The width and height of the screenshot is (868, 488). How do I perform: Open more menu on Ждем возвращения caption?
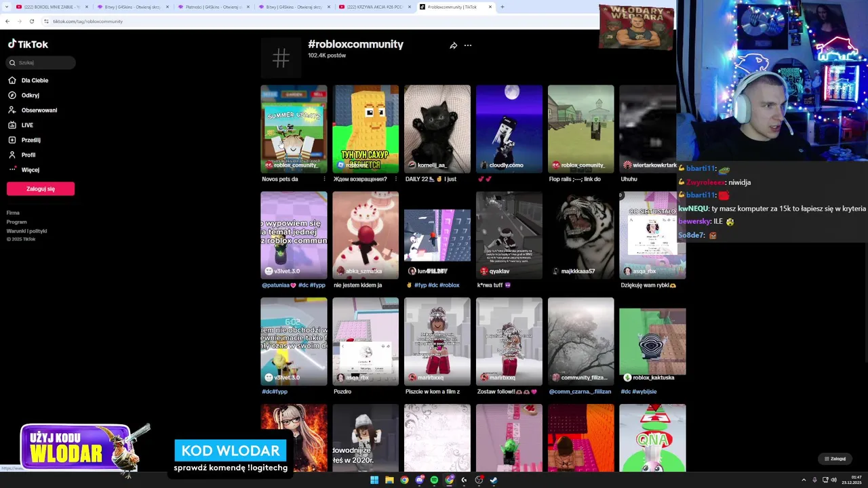coord(396,179)
